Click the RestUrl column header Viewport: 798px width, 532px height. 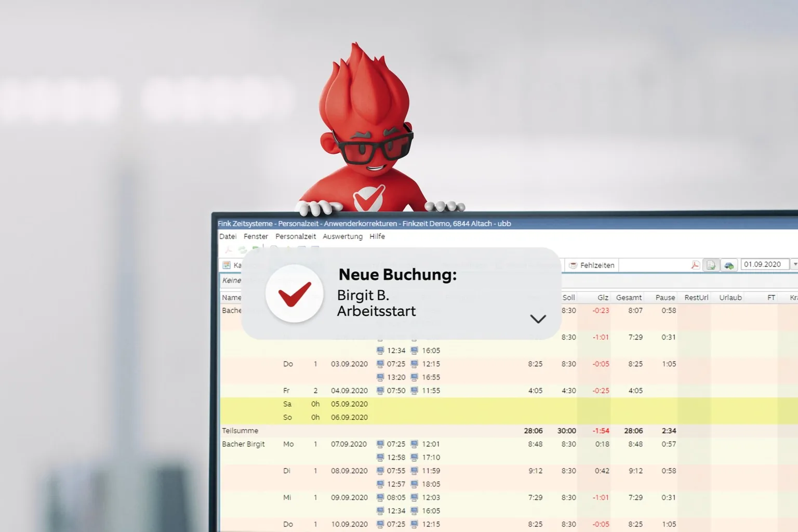(x=696, y=298)
